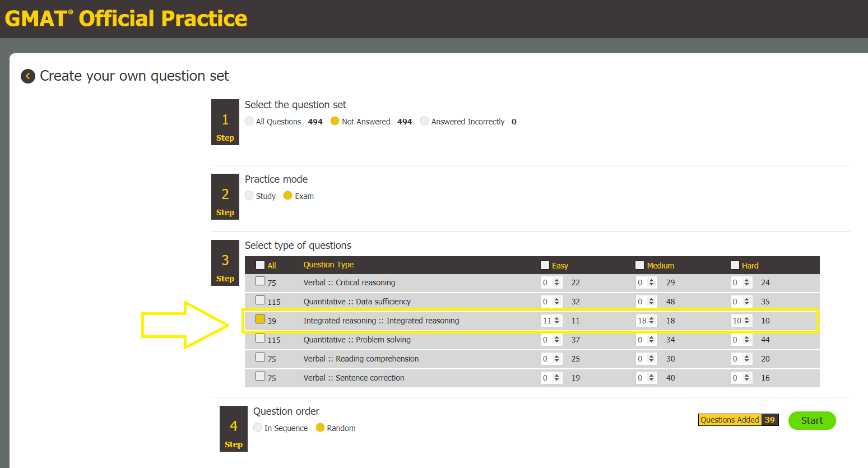Select the All Questions radio button
868x468 pixels.
click(248, 121)
